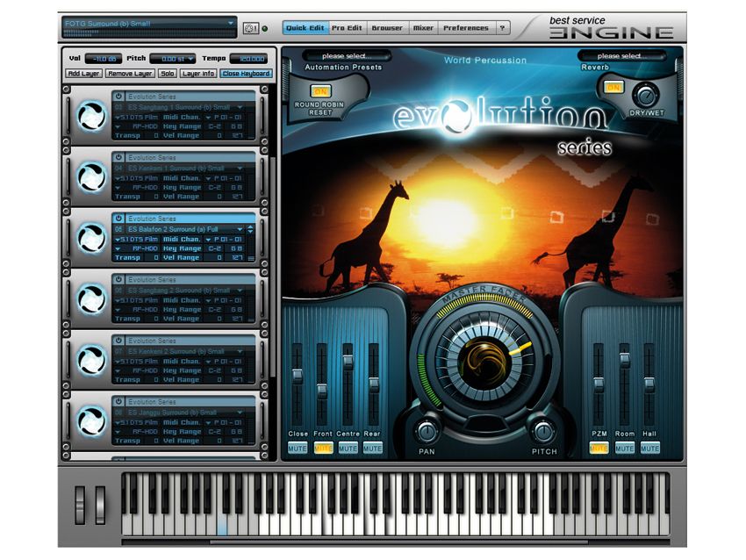This screenshot has width=746, height=560.
Task: Click the up/down stepper on Balafon 2 layer
Action: 250,229
